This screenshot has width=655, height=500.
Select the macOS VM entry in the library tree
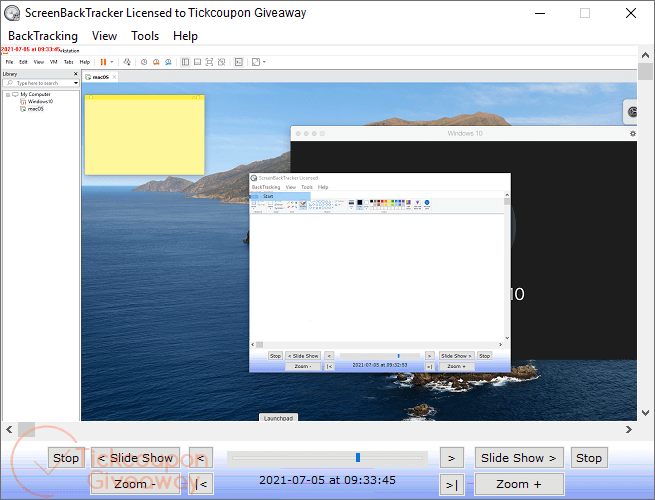pyautogui.click(x=36, y=109)
